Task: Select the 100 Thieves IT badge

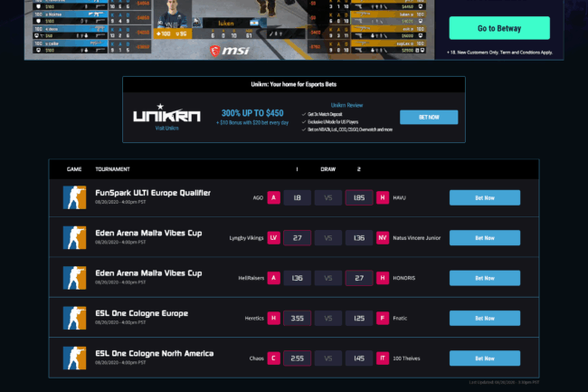Action: click(383, 358)
